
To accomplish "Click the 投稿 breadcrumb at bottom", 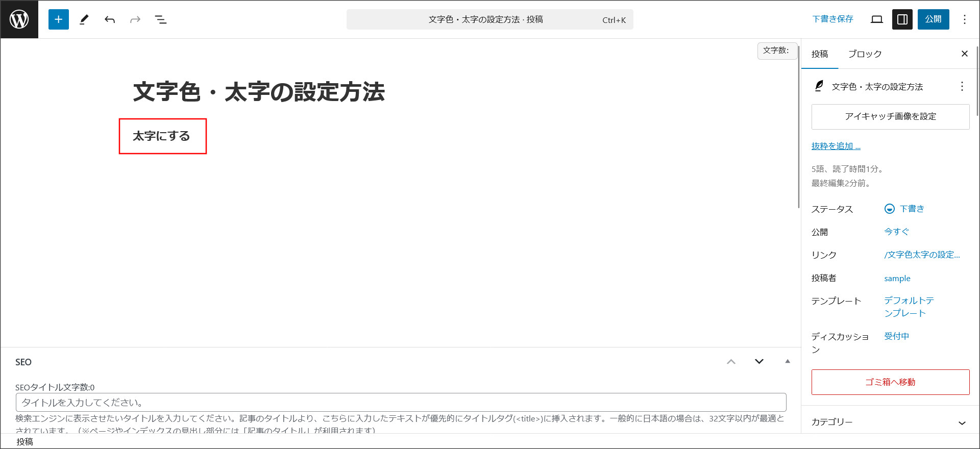I will [24, 442].
